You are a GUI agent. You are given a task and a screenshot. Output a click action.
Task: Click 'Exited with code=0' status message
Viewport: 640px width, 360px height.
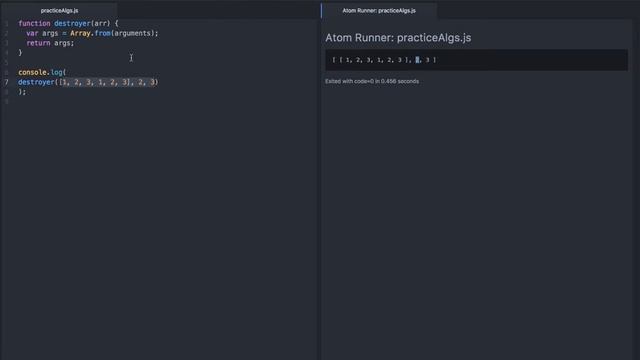[372, 81]
